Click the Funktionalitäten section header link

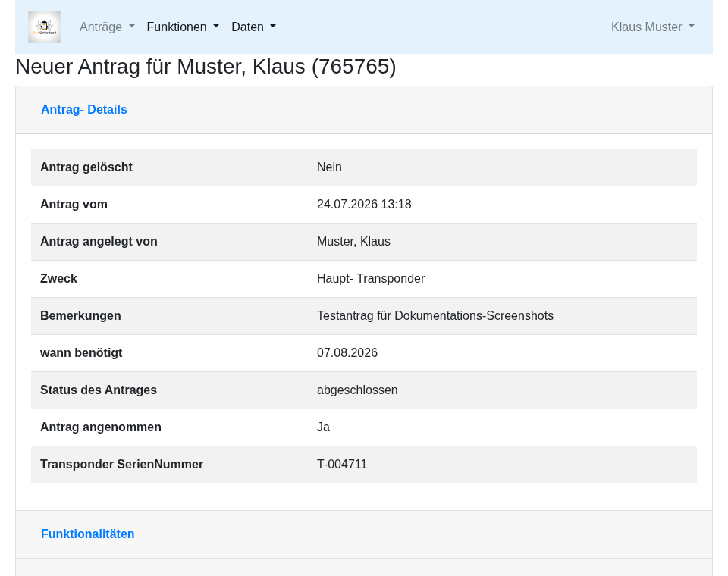tap(88, 534)
